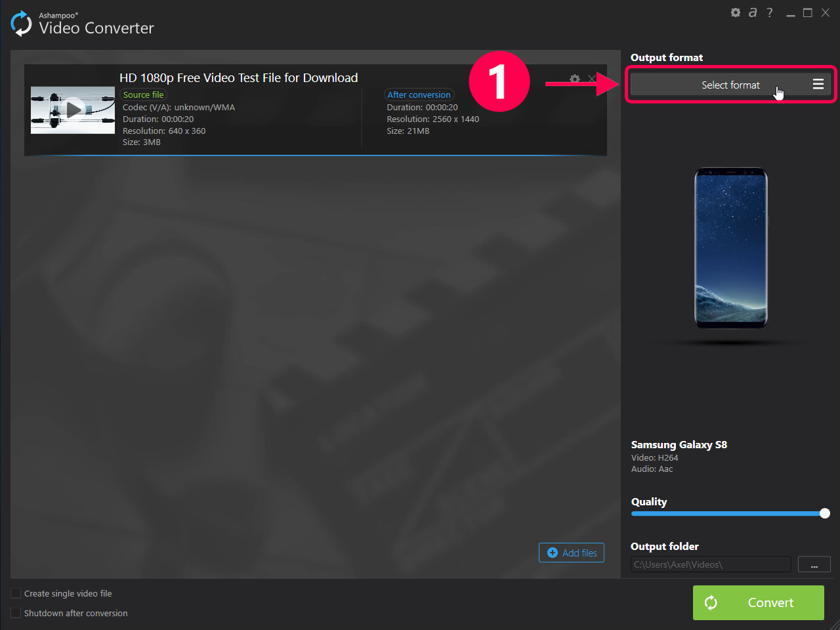Screen dimensions: 840x630
Task: Remove the video with its X icon
Action: 592,79
